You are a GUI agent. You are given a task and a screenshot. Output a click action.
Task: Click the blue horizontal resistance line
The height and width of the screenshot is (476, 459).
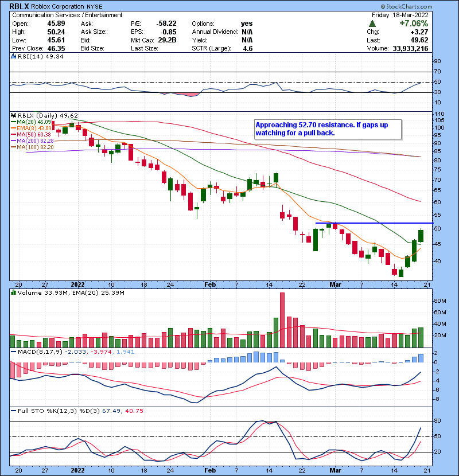373,223
